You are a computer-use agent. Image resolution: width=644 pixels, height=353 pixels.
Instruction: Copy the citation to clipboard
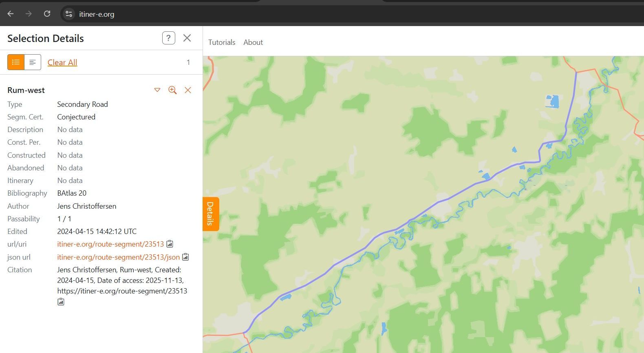[61, 302]
